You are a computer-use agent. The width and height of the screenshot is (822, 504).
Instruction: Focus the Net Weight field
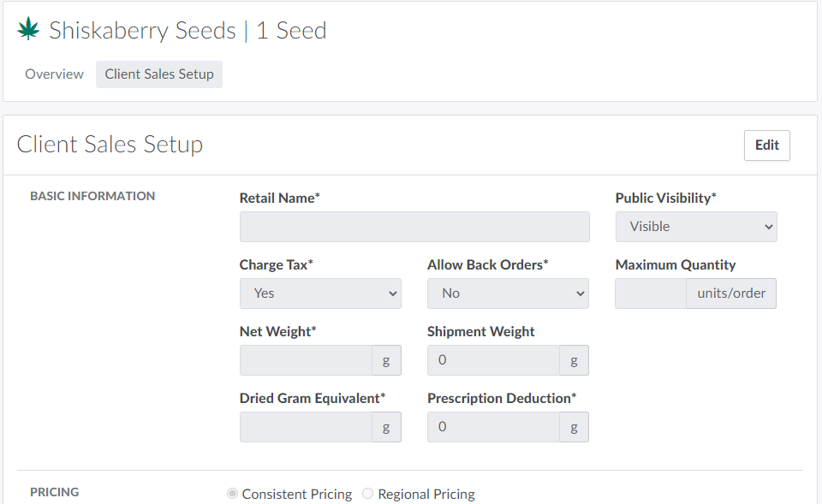[306, 360]
